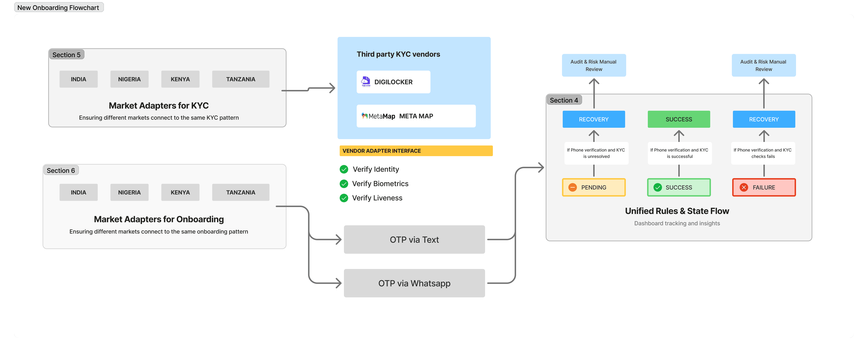
Task: Click the Verify Liveness checkmark
Action: tap(344, 198)
